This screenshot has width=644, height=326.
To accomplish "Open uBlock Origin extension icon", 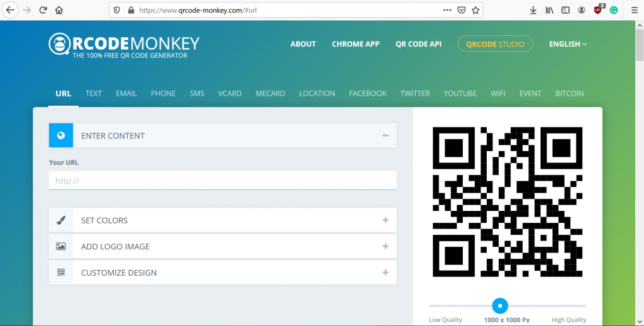I will pyautogui.click(x=599, y=10).
